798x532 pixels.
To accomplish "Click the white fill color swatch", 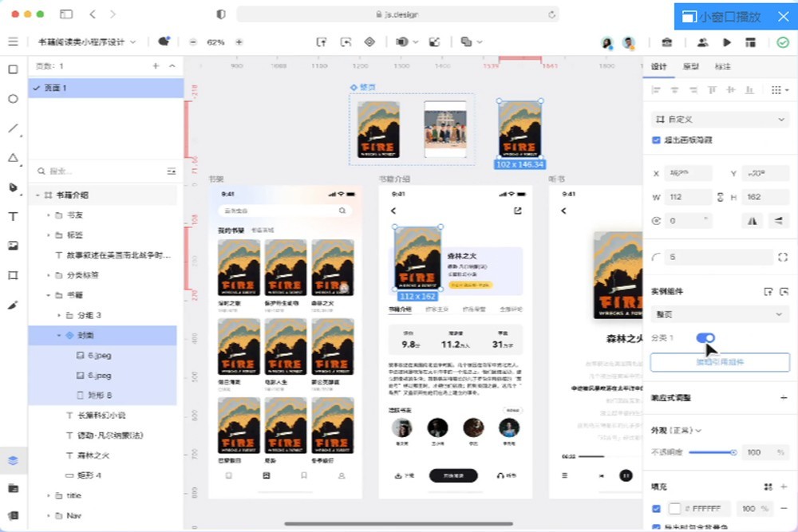I will click(674, 509).
